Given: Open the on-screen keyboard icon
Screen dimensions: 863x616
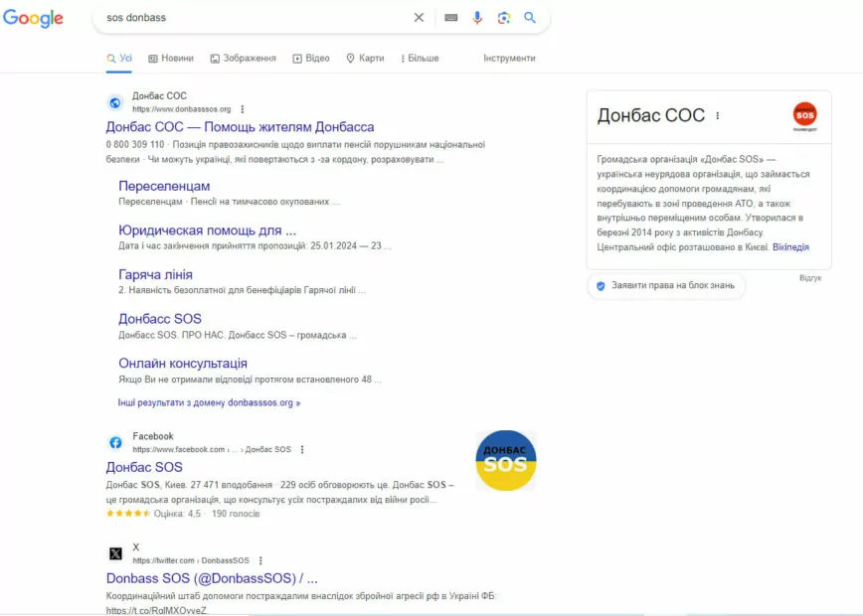Looking at the screenshot, I should (450, 18).
